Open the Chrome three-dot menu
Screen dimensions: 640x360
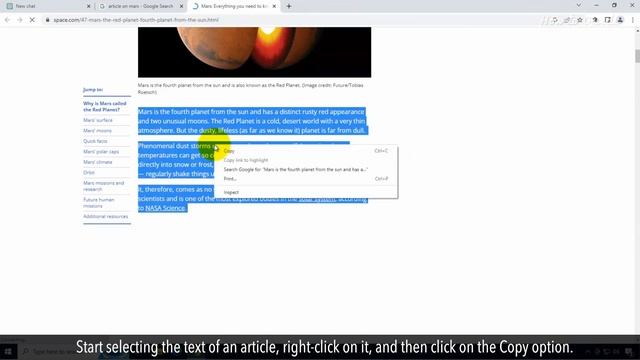click(x=633, y=20)
